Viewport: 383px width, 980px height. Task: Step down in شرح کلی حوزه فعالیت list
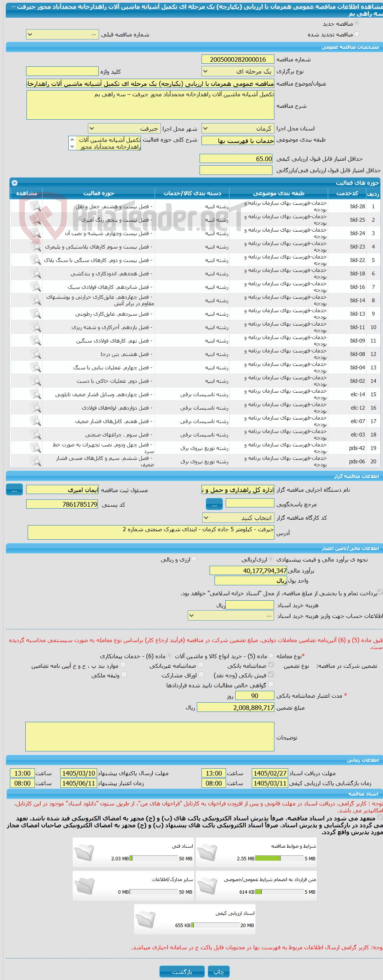72,147
